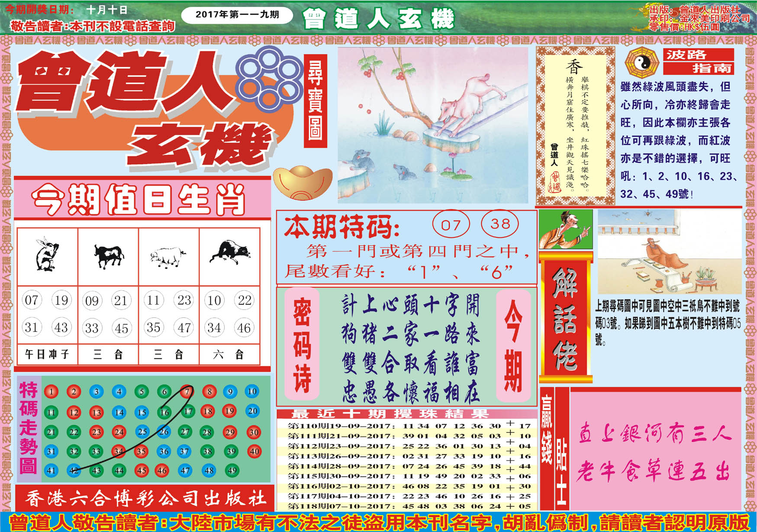The width and height of the screenshot is (757, 532).
Task: Click circled 11 under the pig
Action: (x=153, y=300)
